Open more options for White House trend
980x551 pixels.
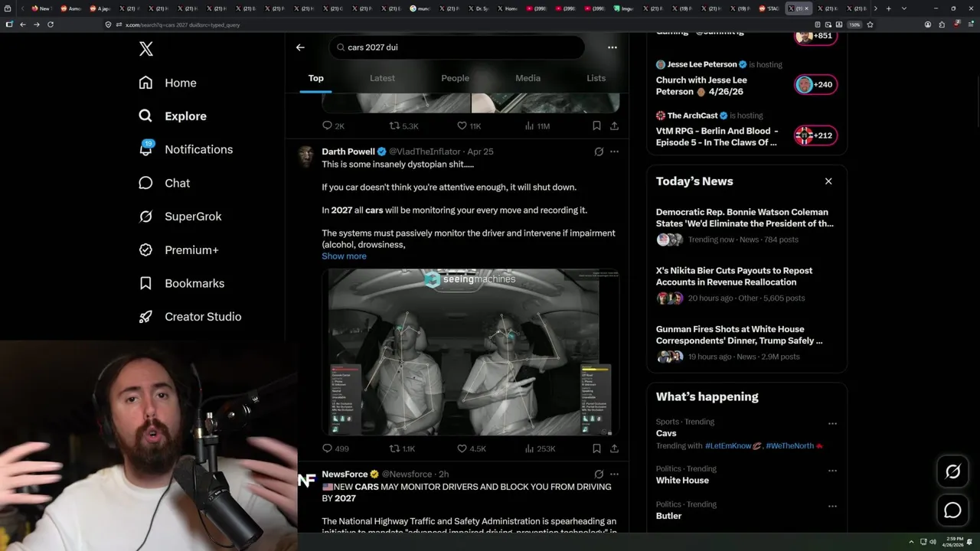tap(832, 471)
